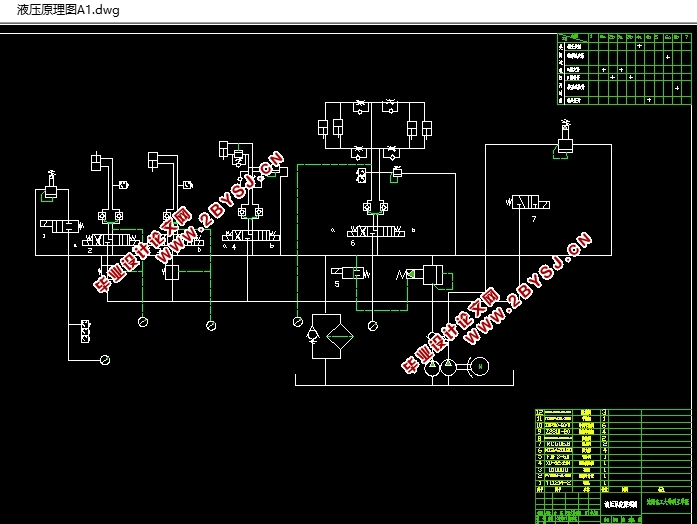Select the solenoid valve labeled 7

coord(528,203)
